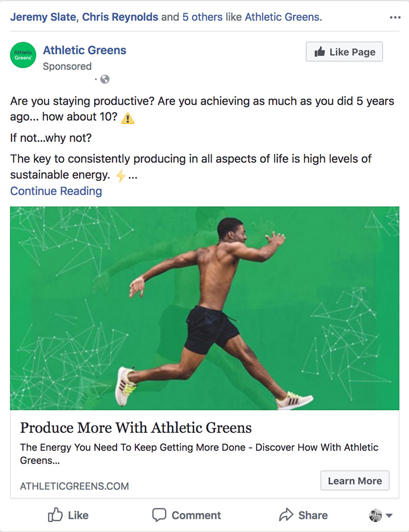Click the Sponsored label
Screen dimensions: 409x532
click(x=67, y=66)
